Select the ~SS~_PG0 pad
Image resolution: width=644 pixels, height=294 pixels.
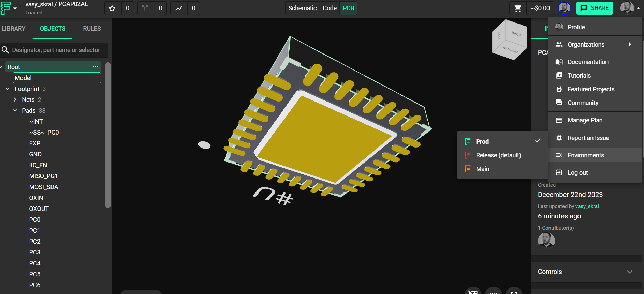click(44, 133)
